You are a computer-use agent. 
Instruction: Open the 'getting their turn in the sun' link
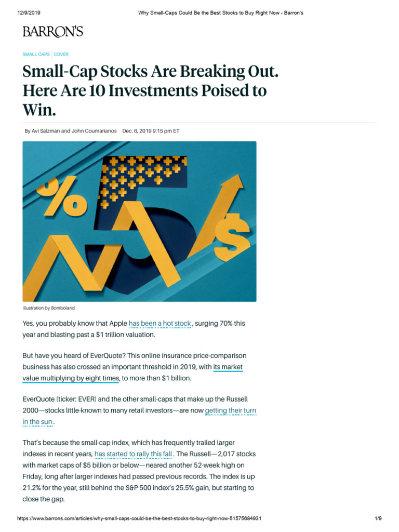pyautogui.click(x=139, y=416)
